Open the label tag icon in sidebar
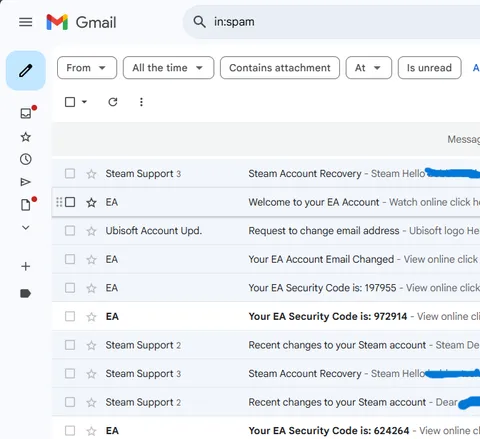The height and width of the screenshot is (439, 480). click(26, 294)
